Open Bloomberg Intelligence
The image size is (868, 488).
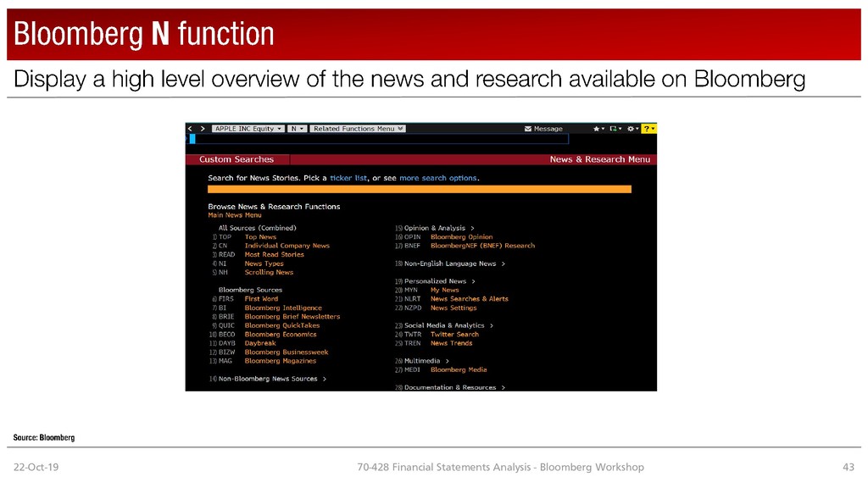283,308
